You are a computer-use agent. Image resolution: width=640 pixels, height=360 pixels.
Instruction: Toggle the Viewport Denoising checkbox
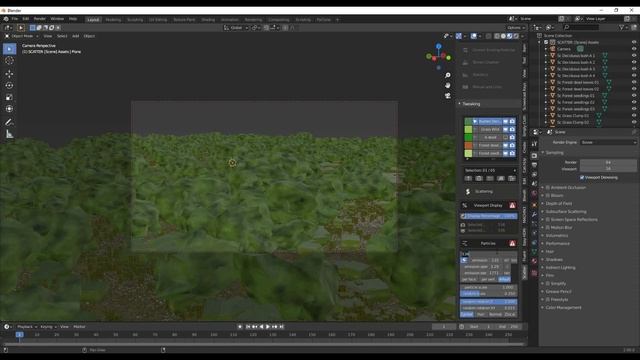point(582,178)
